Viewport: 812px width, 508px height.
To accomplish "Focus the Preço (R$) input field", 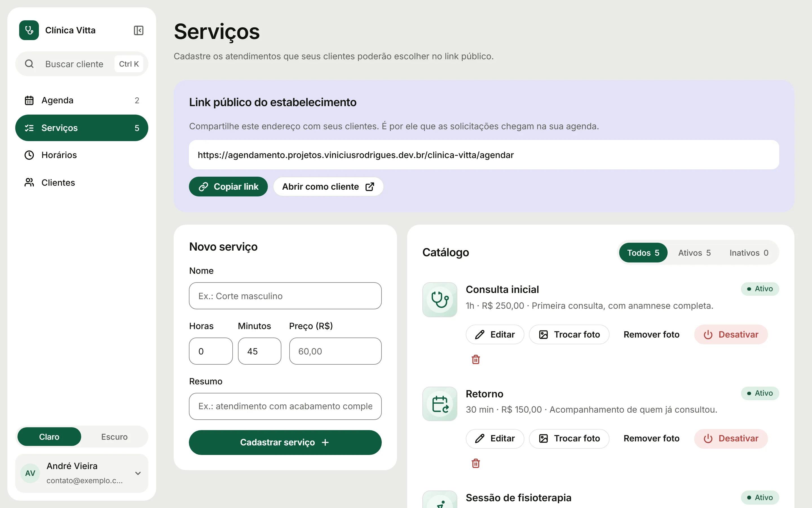I will point(335,351).
